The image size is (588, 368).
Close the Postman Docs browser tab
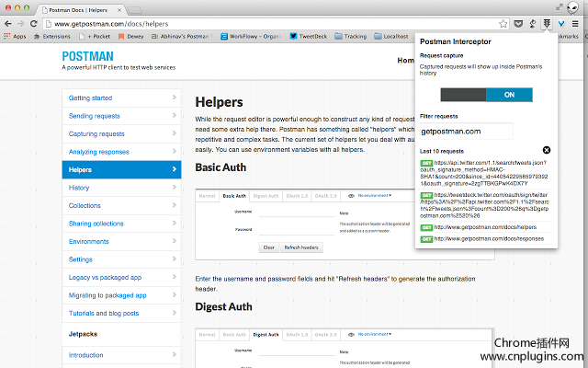(x=119, y=10)
